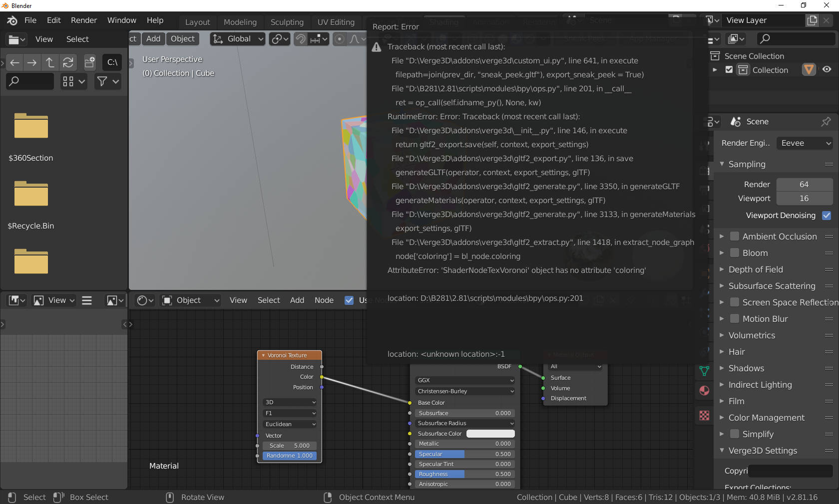Open the viewport Add menu
Image resolution: width=839 pixels, height=504 pixels.
tap(153, 39)
